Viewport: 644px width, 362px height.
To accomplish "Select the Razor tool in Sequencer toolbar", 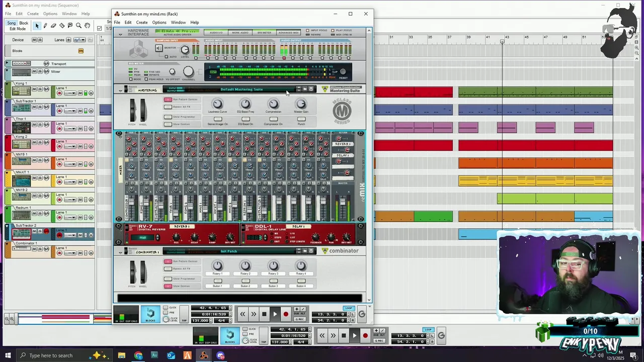I will [62, 26].
